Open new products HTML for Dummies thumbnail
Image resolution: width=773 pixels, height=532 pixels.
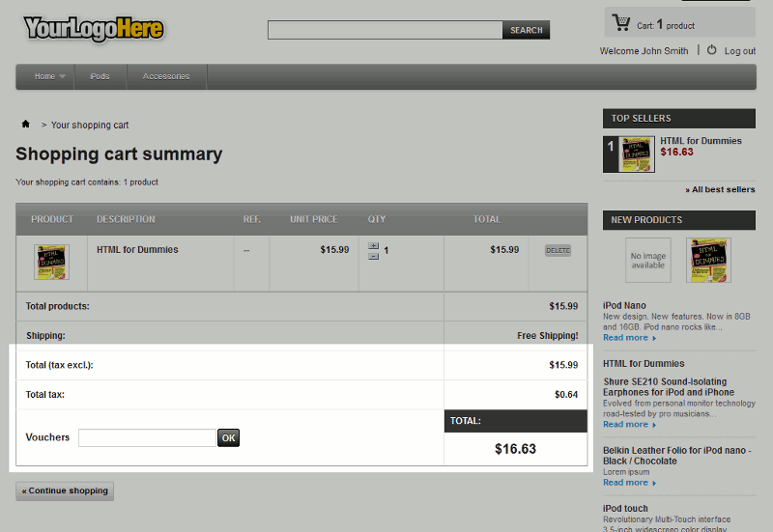pyautogui.click(x=708, y=260)
